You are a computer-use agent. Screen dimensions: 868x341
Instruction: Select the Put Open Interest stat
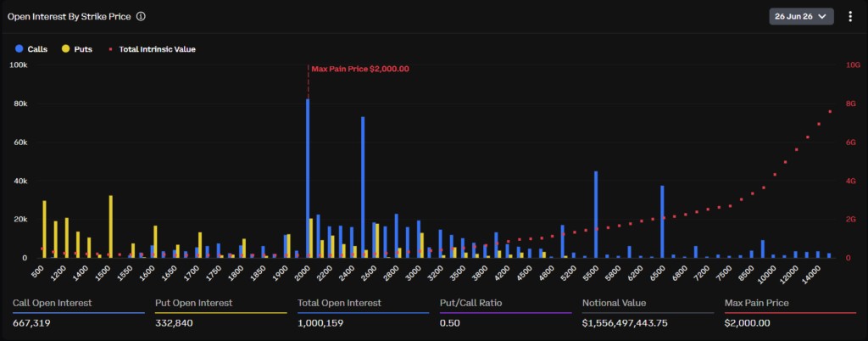coord(221,313)
